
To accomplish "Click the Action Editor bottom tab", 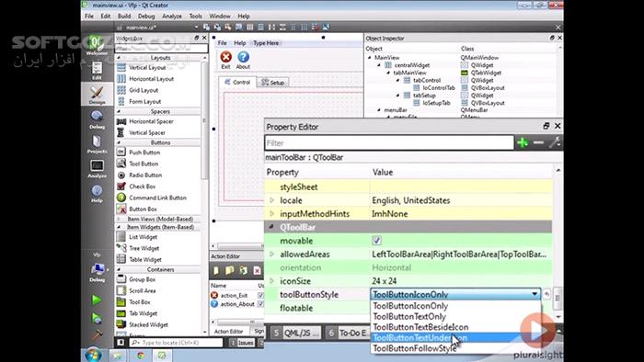I will (229, 332).
